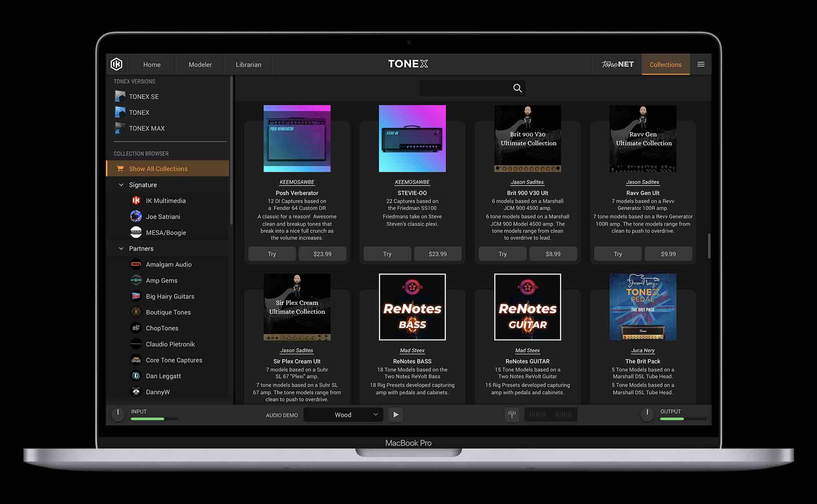
Task: Try the Ravv Gen Ult collection
Action: [618, 254]
